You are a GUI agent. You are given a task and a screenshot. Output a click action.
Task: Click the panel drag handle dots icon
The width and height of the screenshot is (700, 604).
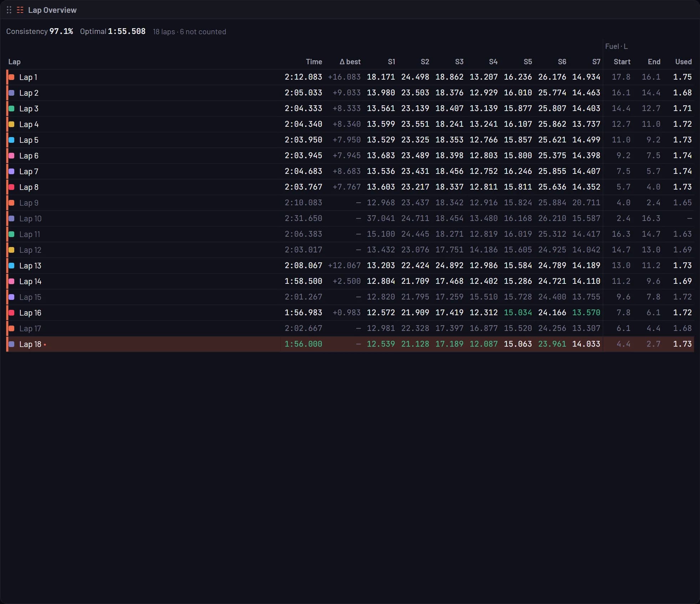coord(9,10)
